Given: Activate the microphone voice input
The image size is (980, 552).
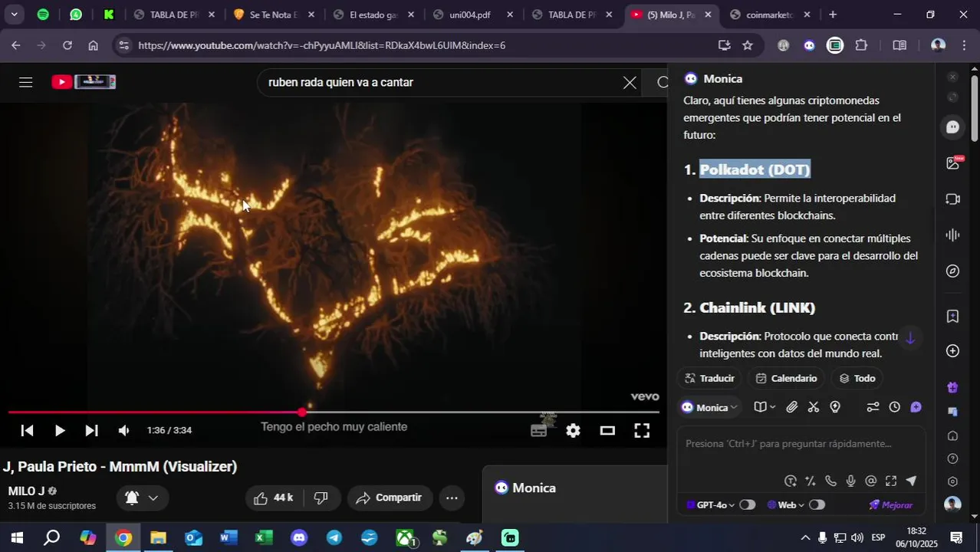Looking at the screenshot, I should (x=850, y=481).
